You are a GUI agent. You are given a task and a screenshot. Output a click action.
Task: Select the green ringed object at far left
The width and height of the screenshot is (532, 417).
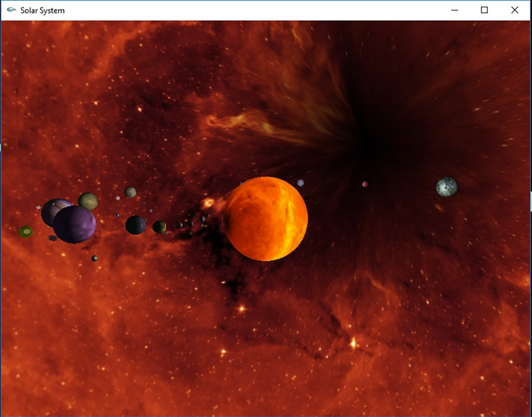tap(25, 232)
